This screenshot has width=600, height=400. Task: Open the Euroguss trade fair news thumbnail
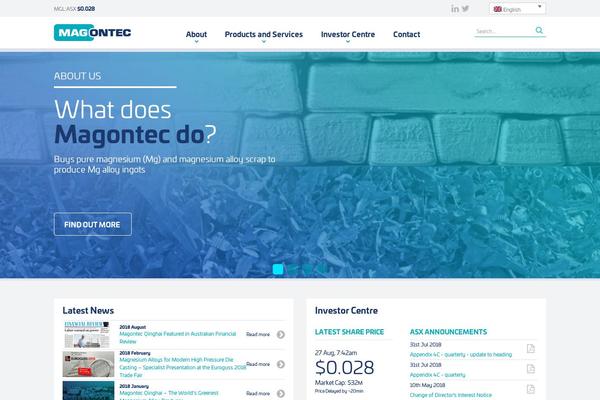[88, 364]
